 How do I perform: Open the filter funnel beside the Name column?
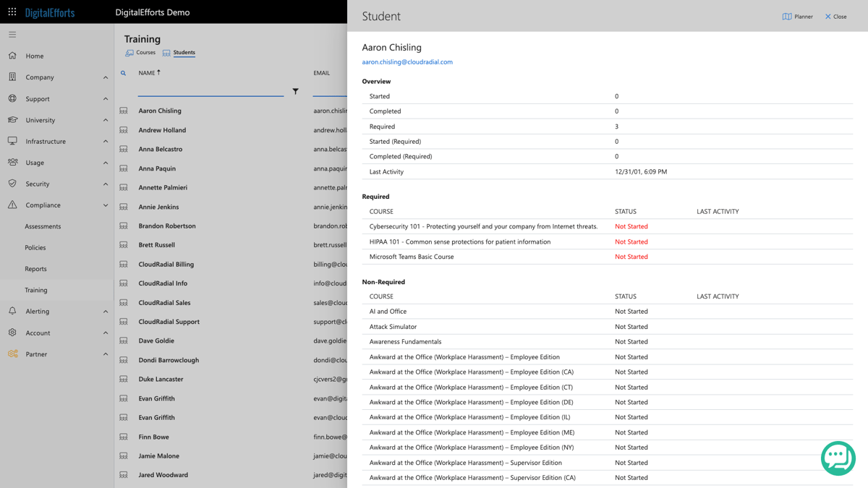pyautogui.click(x=296, y=91)
